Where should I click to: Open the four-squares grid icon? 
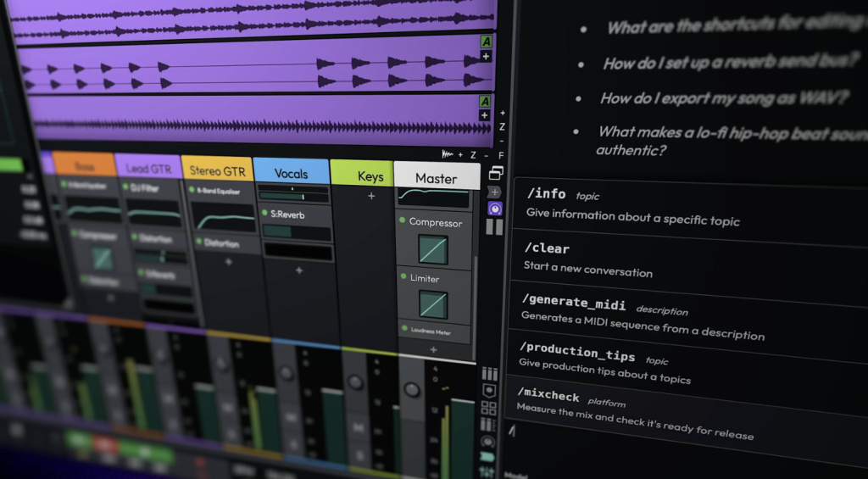tap(489, 409)
